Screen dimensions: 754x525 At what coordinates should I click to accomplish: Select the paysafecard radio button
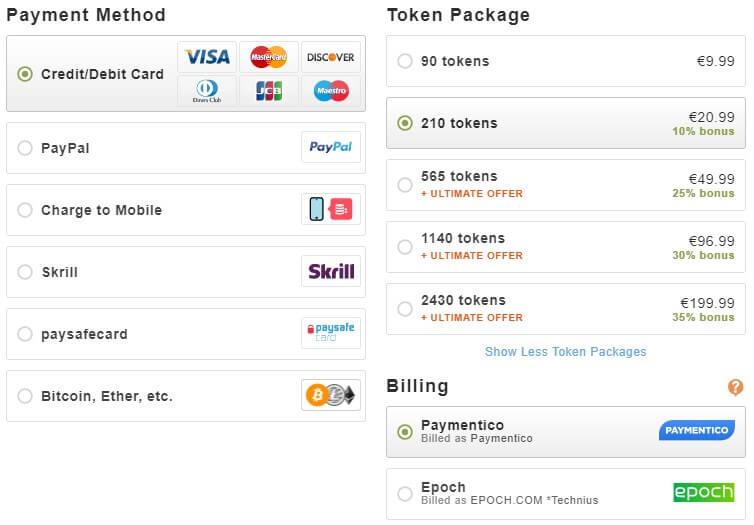tap(25, 334)
